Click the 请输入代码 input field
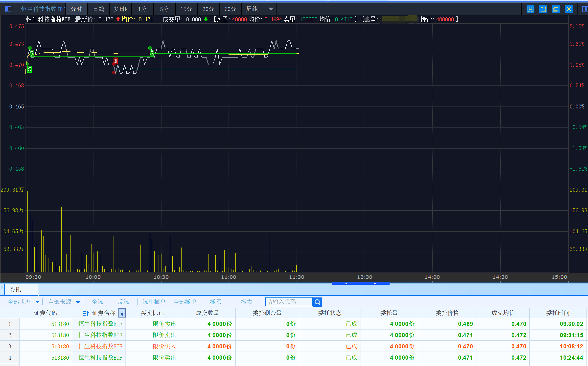Image resolution: width=588 pixels, height=366 pixels. (x=289, y=302)
